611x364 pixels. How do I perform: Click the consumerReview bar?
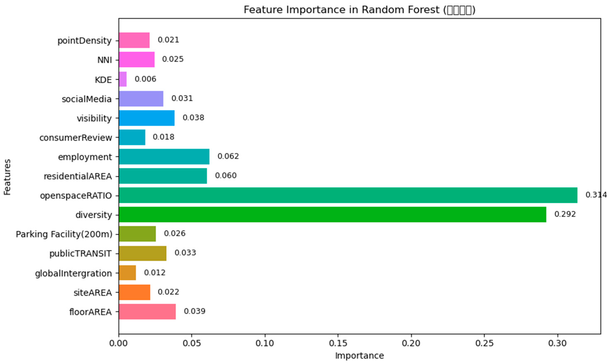tap(132, 137)
